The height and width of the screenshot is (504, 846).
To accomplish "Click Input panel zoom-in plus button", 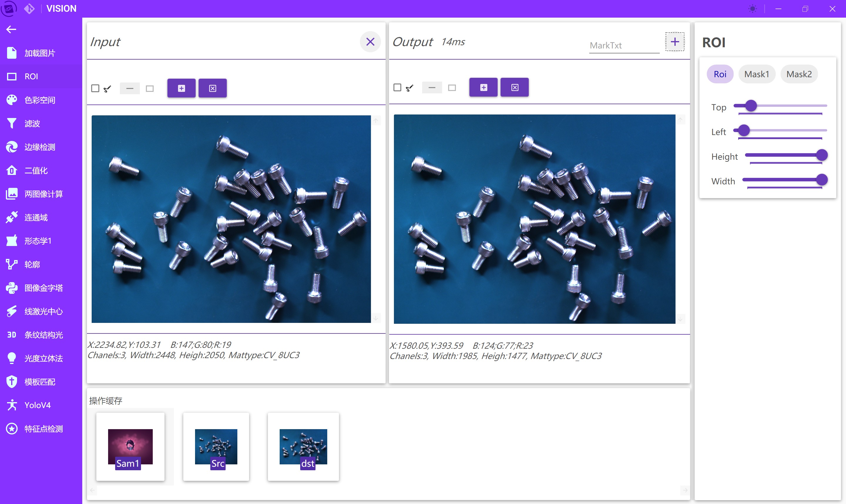I will click(x=182, y=88).
